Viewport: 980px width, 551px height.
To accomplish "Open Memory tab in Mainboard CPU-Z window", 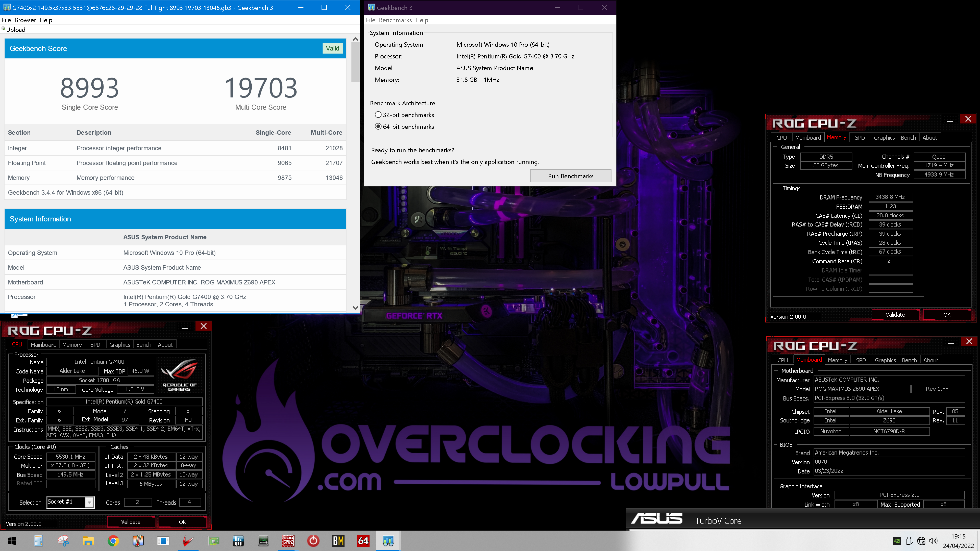I will (837, 360).
